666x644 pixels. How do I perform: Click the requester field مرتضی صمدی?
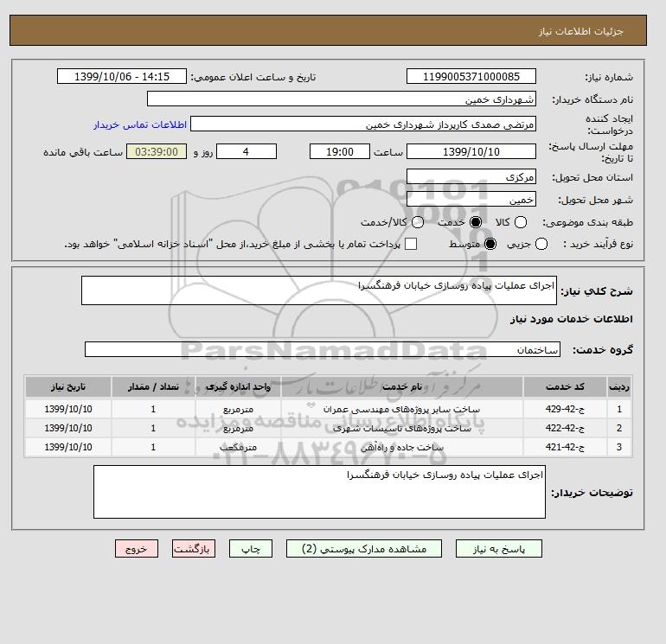coord(363,124)
